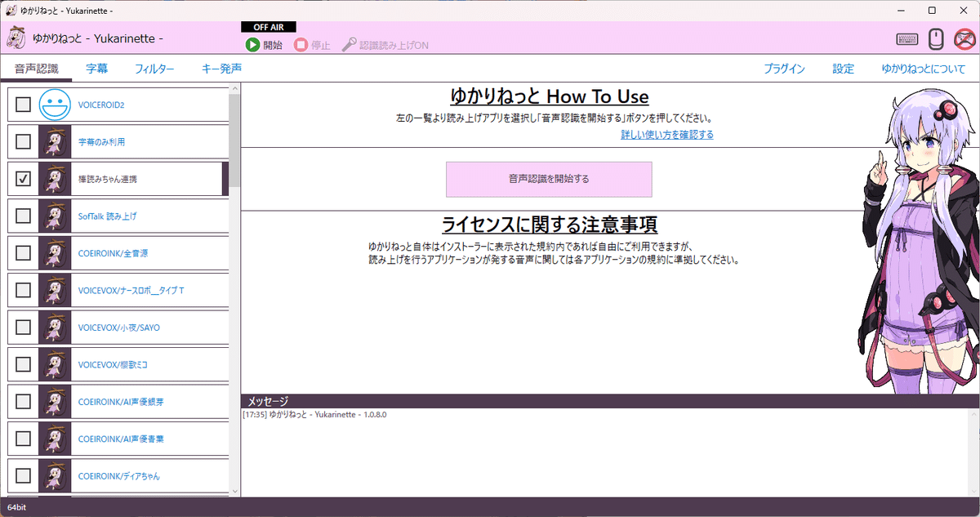Enable the VOICEROID2 checkbox

(24, 105)
